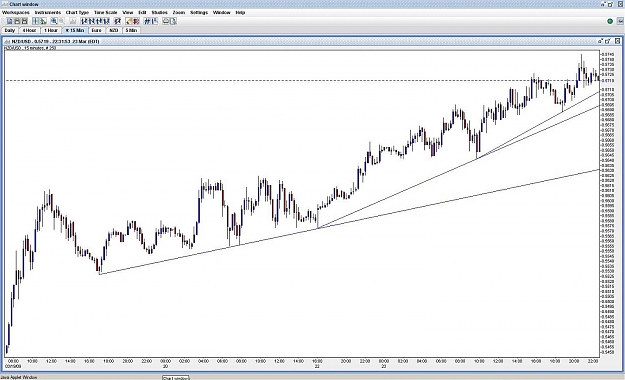625x380 pixels.
Task: Open the Chart Type menu
Action: (77, 12)
